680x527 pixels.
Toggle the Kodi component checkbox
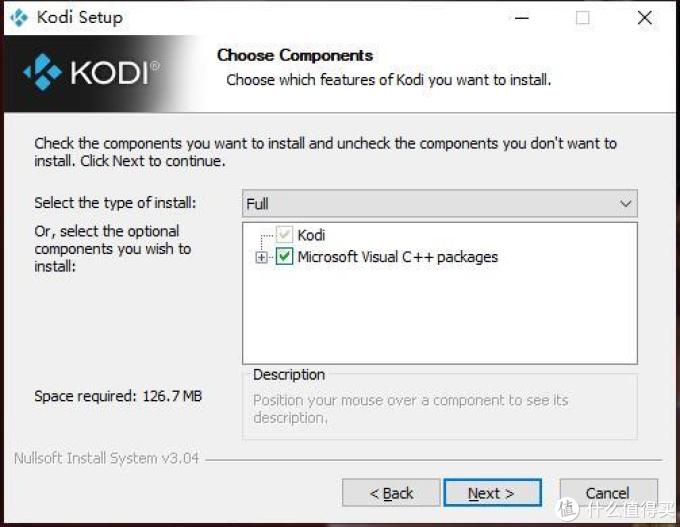point(284,235)
